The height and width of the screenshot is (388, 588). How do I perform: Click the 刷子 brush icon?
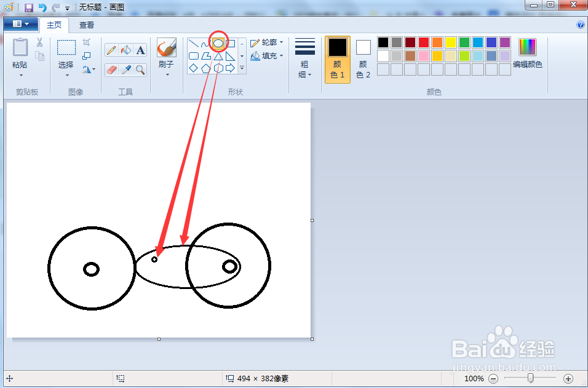tap(167, 48)
